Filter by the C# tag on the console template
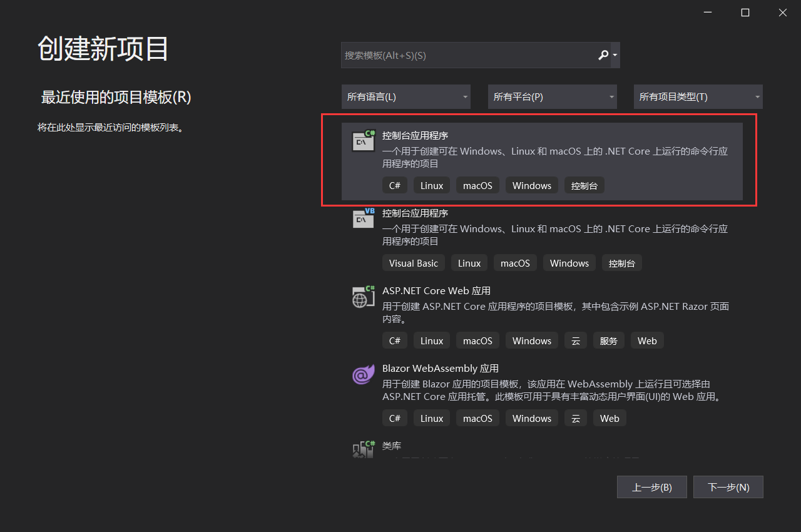The width and height of the screenshot is (801, 532). [x=394, y=185]
